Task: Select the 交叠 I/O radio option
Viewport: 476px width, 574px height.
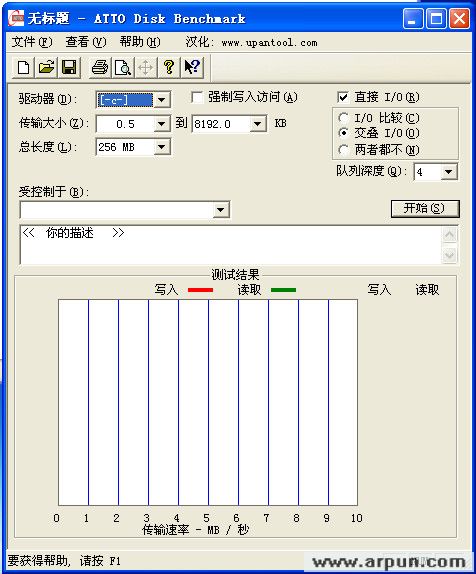Action: point(343,133)
